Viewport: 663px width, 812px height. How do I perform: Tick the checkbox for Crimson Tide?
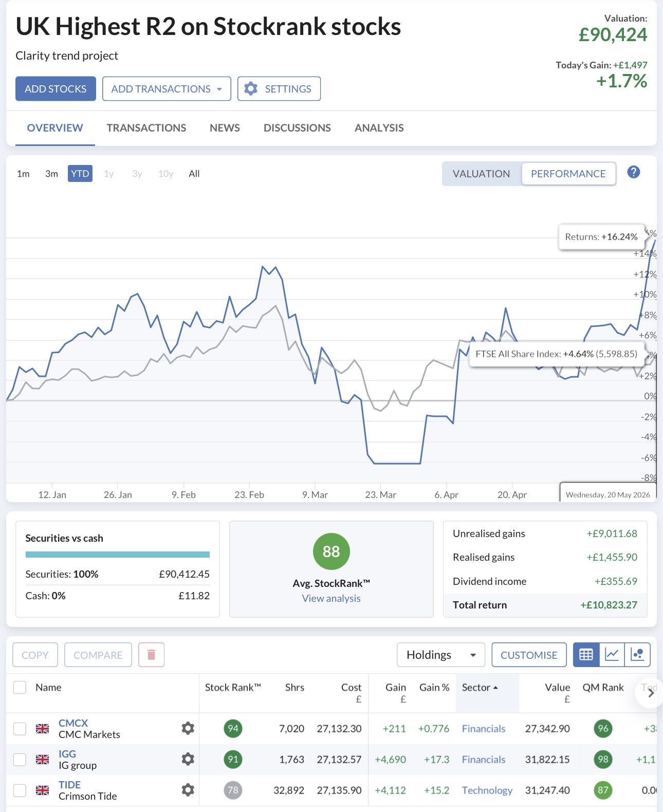click(x=20, y=790)
